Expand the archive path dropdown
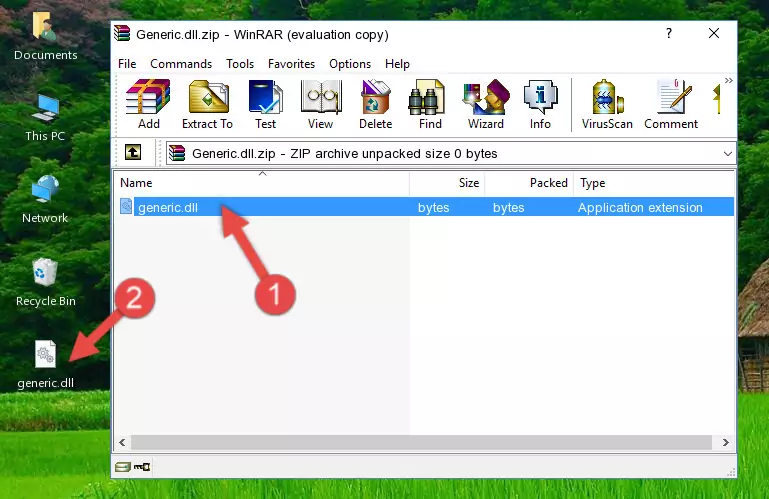769x499 pixels. [x=728, y=154]
